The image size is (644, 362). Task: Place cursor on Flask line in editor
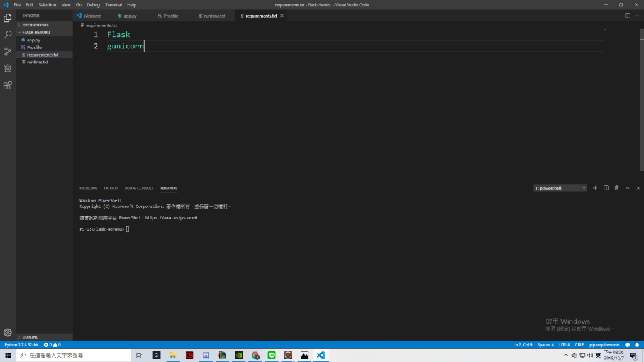click(x=118, y=35)
